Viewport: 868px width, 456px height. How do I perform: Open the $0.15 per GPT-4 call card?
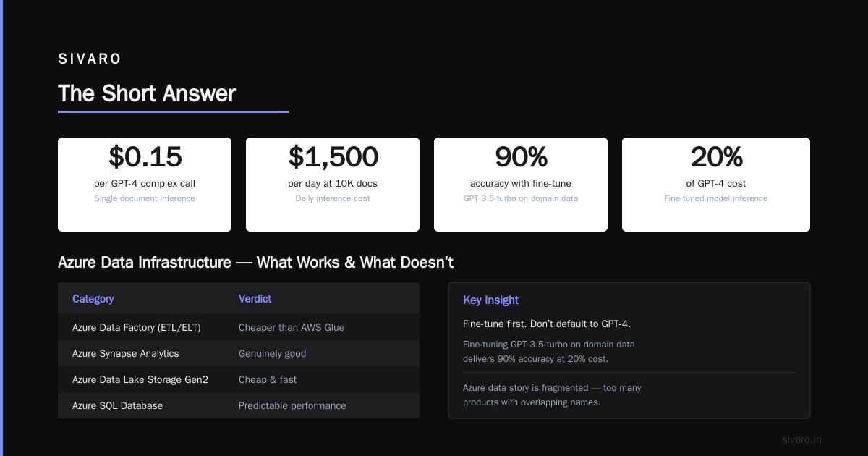[145, 185]
